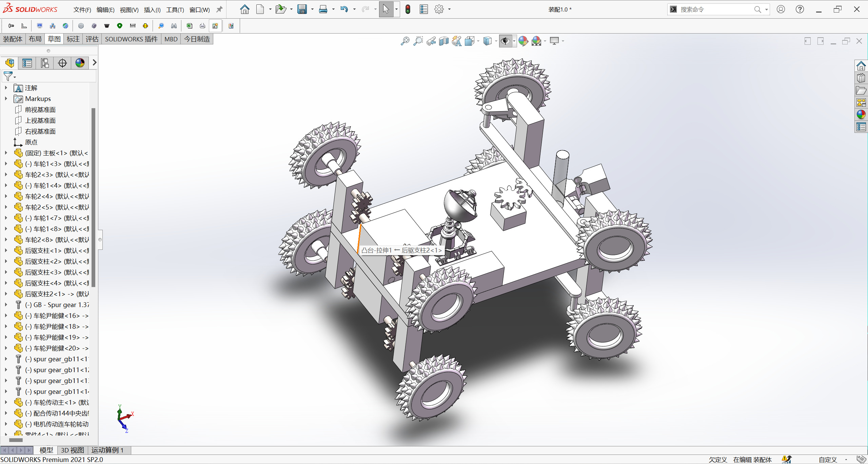Switch to the 运动算例 1 bottom tab
Screen dimensions: 868x464
pos(107,450)
